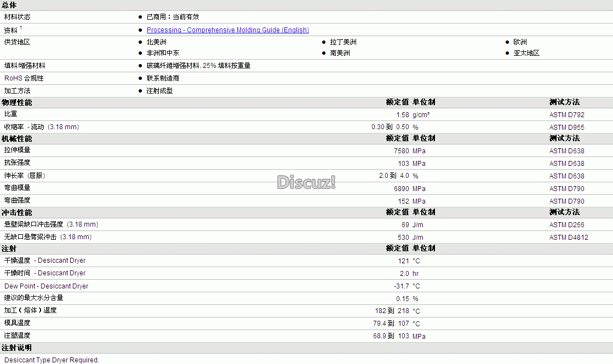613x364 pixels.
Task: Click the Dew Point - Desiccant Dryer label
Action: pos(46,286)
